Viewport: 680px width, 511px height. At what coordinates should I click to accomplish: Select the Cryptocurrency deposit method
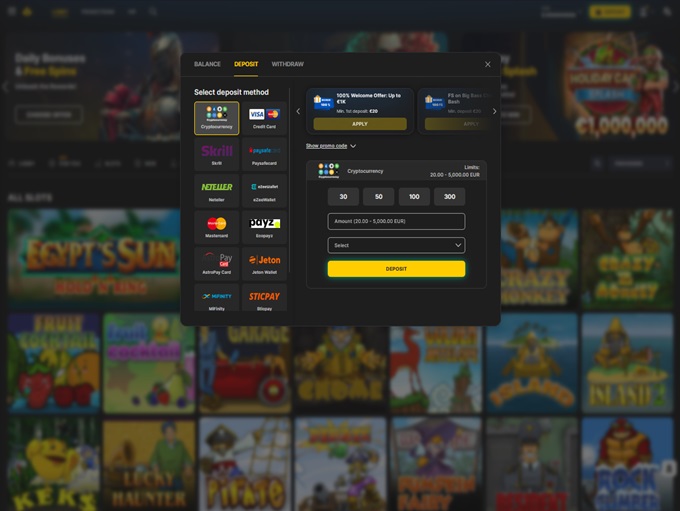216,118
